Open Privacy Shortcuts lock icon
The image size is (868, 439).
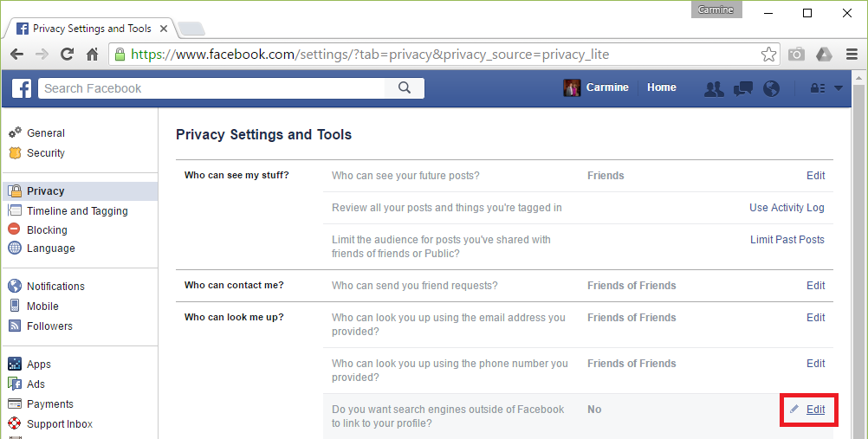click(818, 88)
